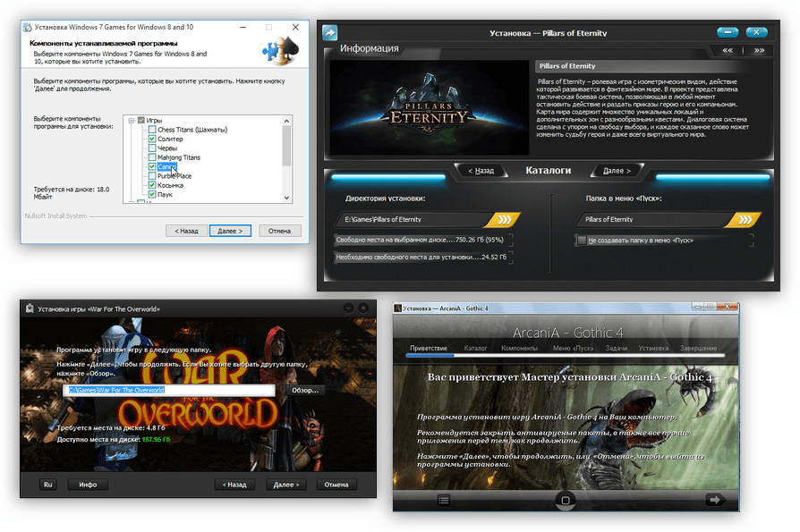Click the Windows 7 Games installer title bar icon
800x532 pixels.
[x=28, y=28]
